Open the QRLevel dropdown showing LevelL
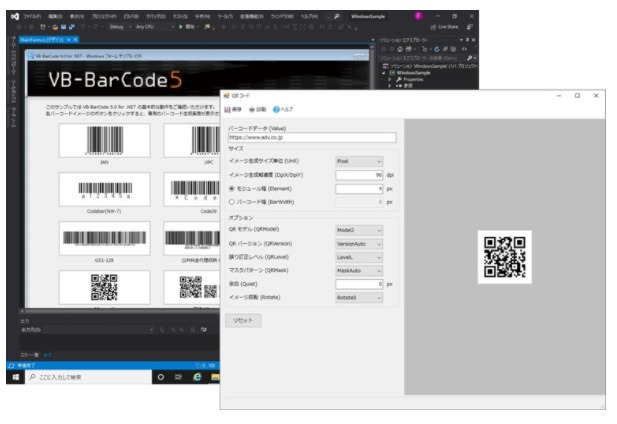This screenshot has width=617, height=424. 359,257
